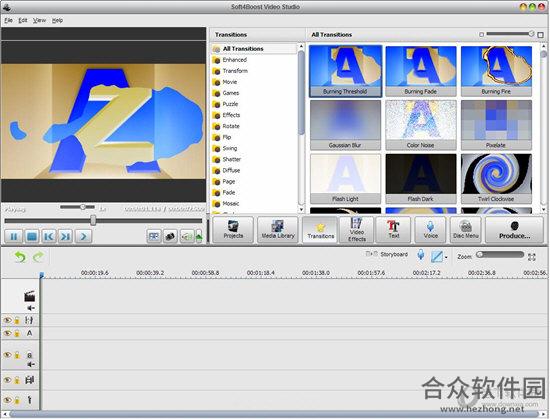Choose the Flash Light transition
550x419 pixels.
coord(346,179)
